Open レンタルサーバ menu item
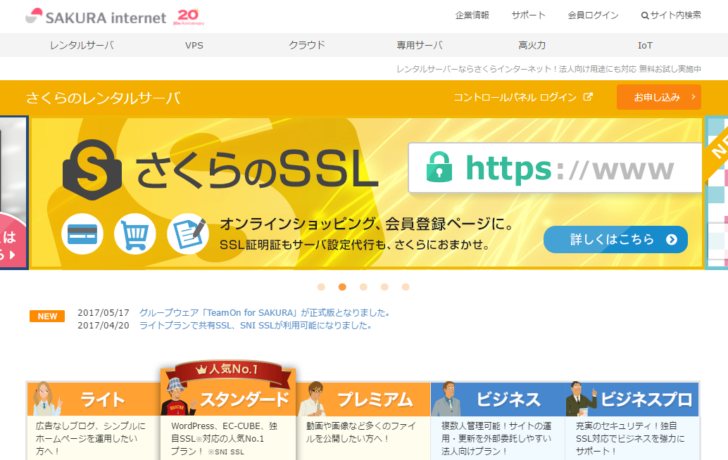Image resolution: width=728 pixels, height=460 pixels. pos(82,45)
